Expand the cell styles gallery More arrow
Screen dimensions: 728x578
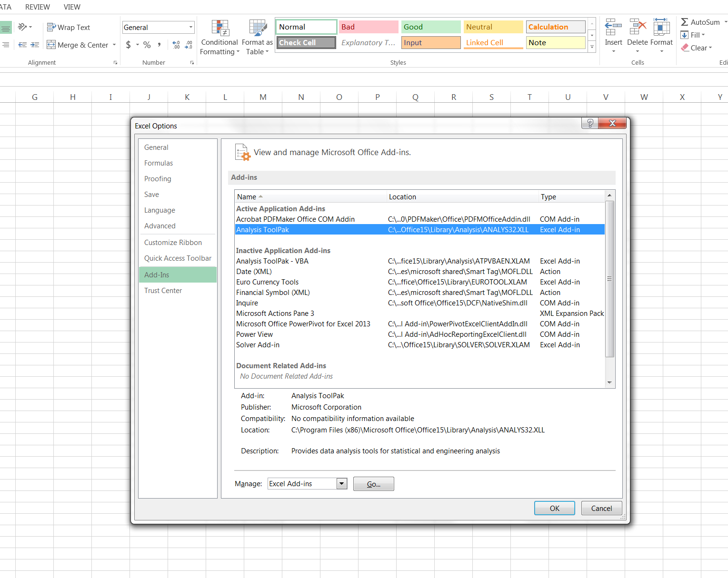tap(592, 47)
